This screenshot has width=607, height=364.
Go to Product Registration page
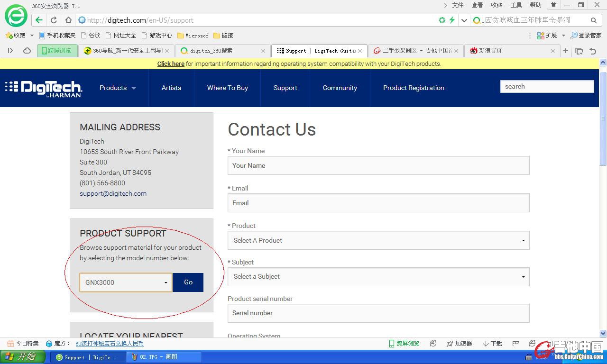click(414, 88)
